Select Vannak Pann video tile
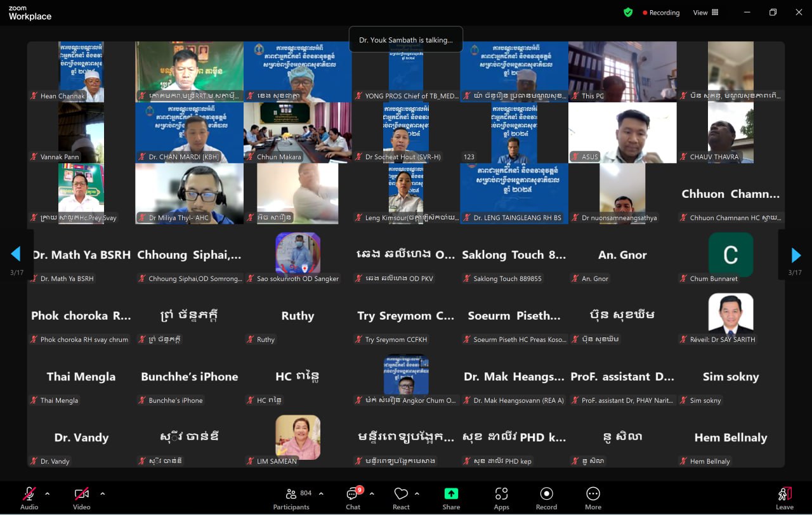This screenshot has height=515, width=812. [81, 133]
